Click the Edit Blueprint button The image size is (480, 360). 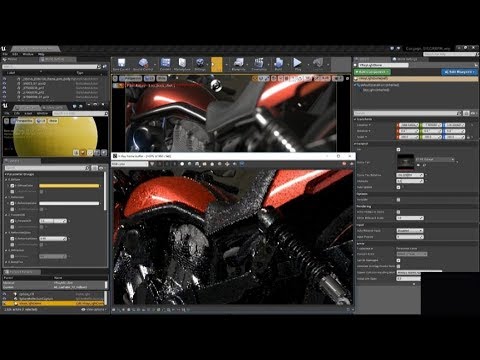tap(459, 72)
